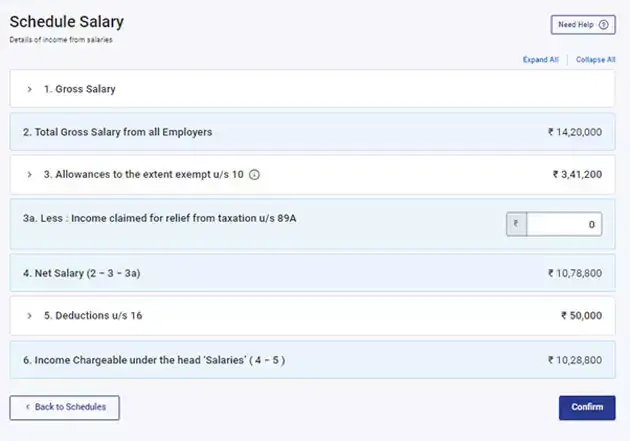Click the ₹ 50,000 deductions amount

[x=581, y=316]
